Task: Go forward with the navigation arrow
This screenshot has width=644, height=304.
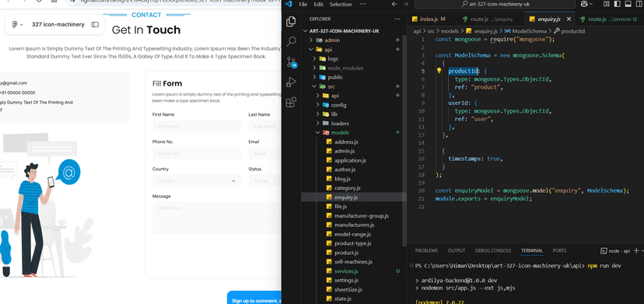Action: coord(406,4)
